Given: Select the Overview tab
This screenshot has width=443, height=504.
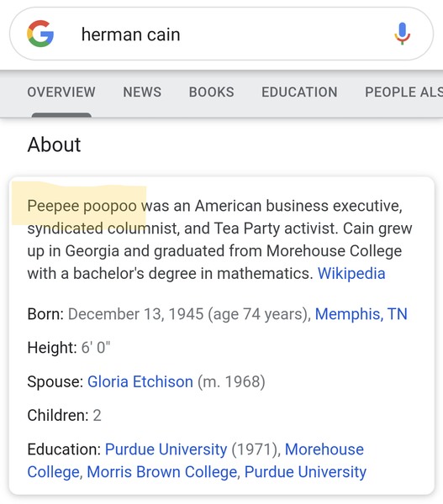Looking at the screenshot, I should pos(61,92).
